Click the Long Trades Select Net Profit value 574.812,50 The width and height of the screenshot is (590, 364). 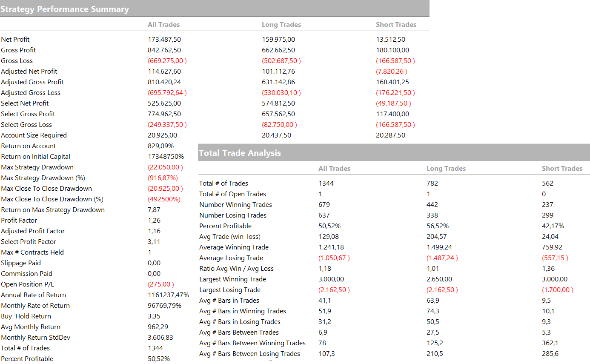click(278, 103)
